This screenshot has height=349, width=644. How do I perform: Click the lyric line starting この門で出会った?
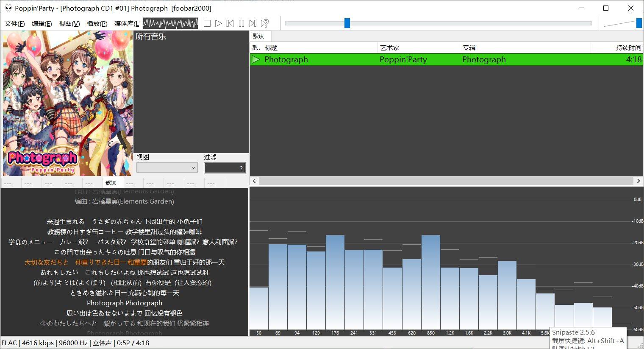click(x=125, y=252)
